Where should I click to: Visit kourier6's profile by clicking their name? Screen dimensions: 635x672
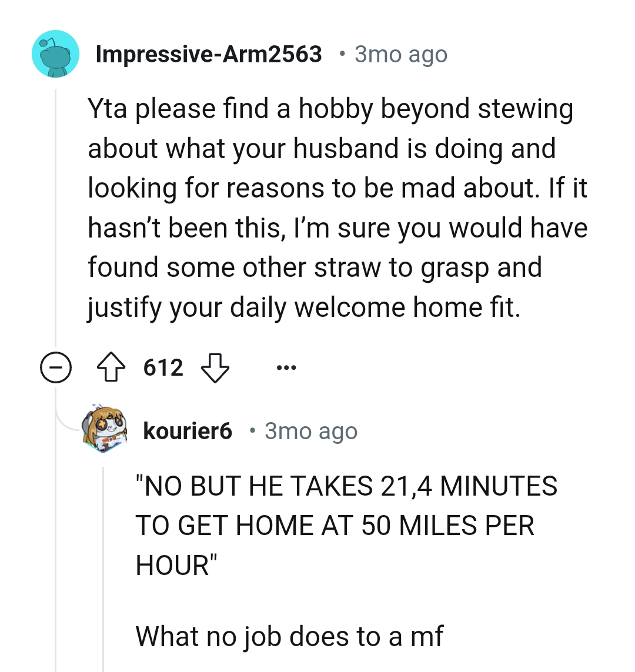click(x=188, y=430)
